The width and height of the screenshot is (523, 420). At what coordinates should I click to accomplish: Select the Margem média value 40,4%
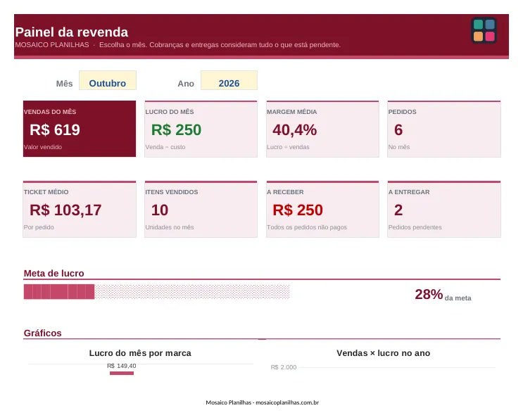point(294,129)
